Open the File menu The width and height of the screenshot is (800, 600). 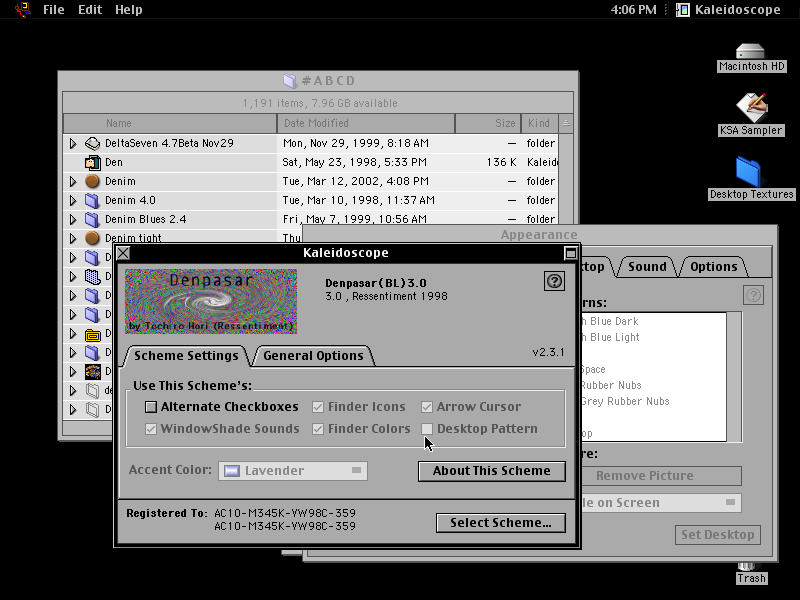pyautogui.click(x=54, y=9)
